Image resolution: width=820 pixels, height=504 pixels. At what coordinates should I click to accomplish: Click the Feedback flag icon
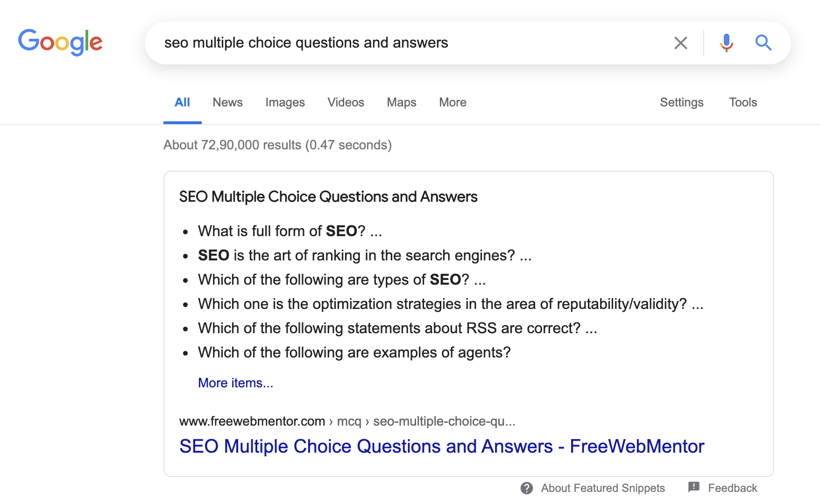click(x=694, y=488)
